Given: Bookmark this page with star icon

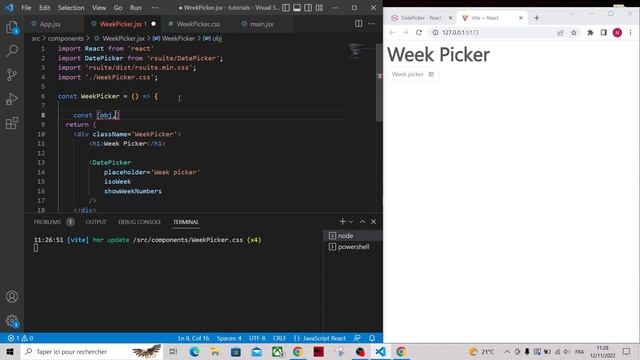Looking at the screenshot, I should pos(573,32).
